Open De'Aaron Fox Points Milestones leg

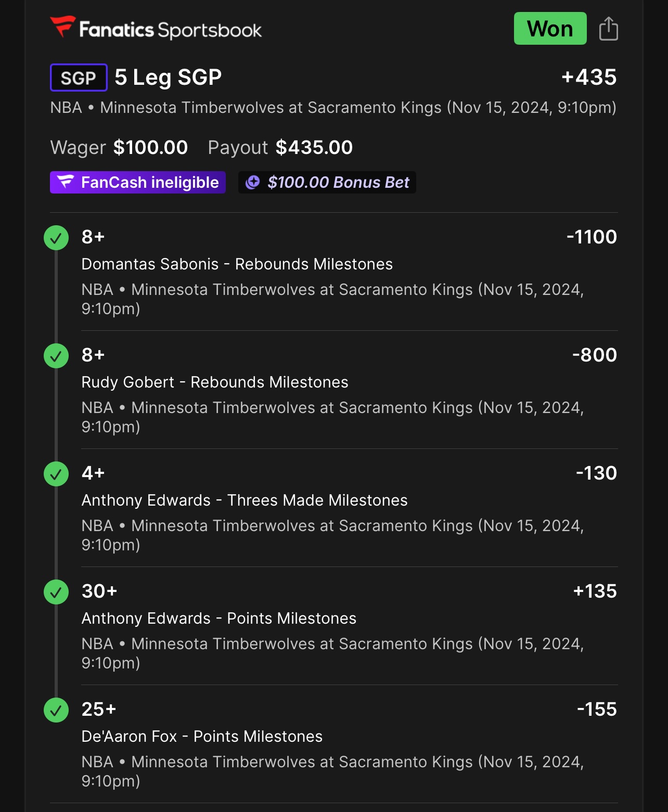pos(202,737)
